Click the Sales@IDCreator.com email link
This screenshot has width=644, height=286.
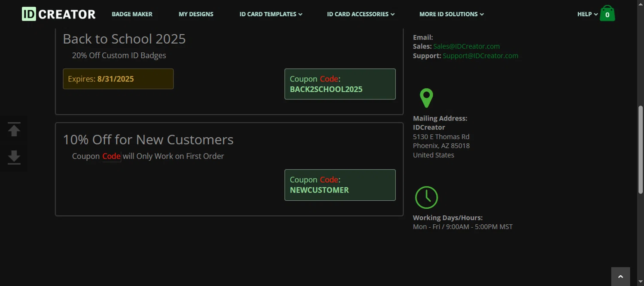pyautogui.click(x=466, y=46)
